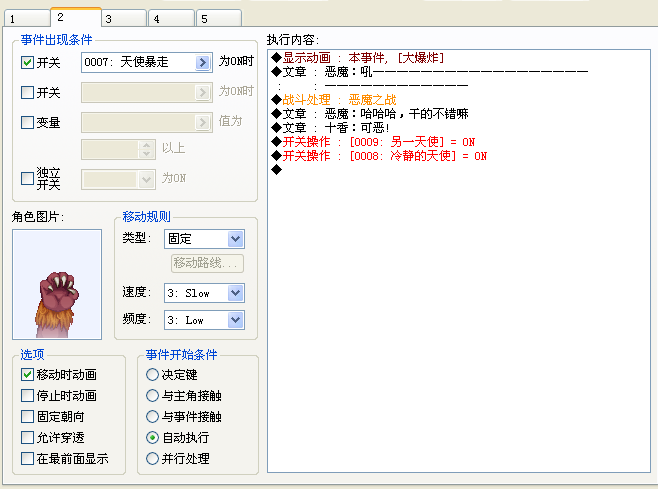Enable the second 开关 condition checkbox
The height and width of the screenshot is (489, 658).
coord(27,92)
